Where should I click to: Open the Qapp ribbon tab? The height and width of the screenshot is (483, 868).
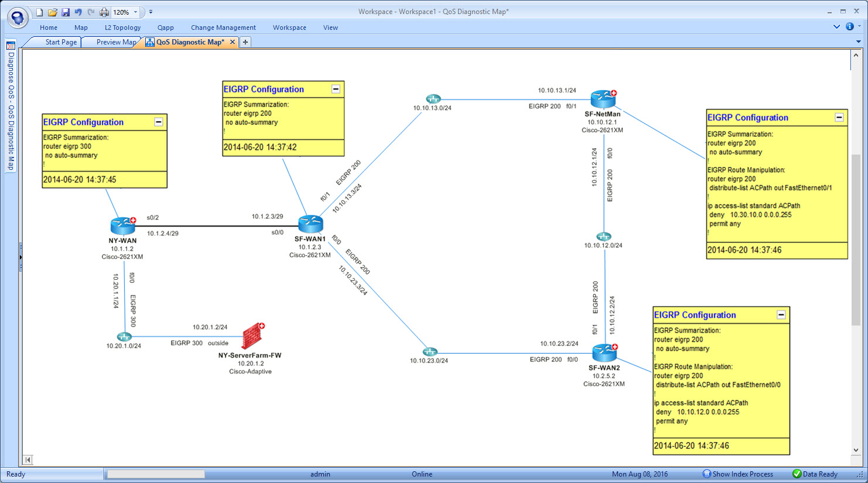(166, 28)
